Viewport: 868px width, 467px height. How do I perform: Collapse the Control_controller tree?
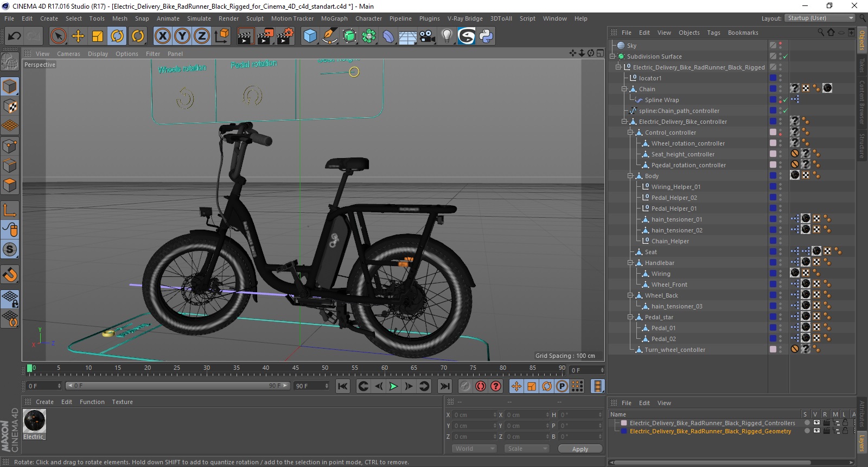click(x=630, y=132)
